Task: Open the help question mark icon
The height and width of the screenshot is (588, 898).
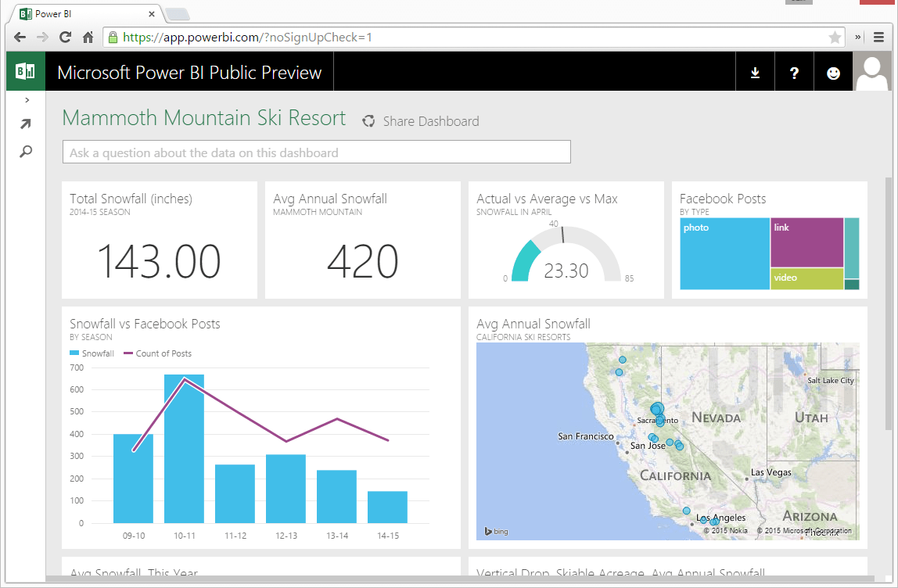Action: point(794,73)
